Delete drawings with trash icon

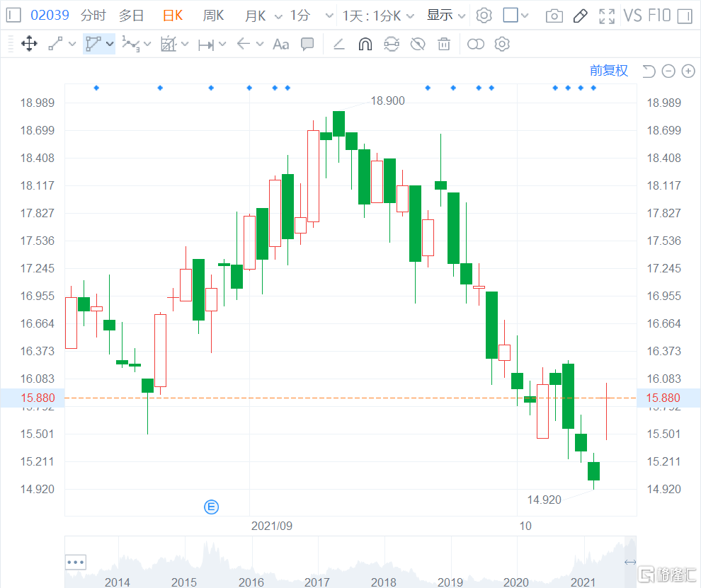point(444,45)
